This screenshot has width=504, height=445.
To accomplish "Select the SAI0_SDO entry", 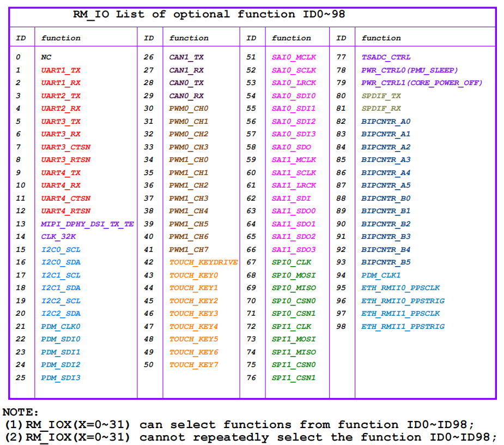I will (291, 147).
